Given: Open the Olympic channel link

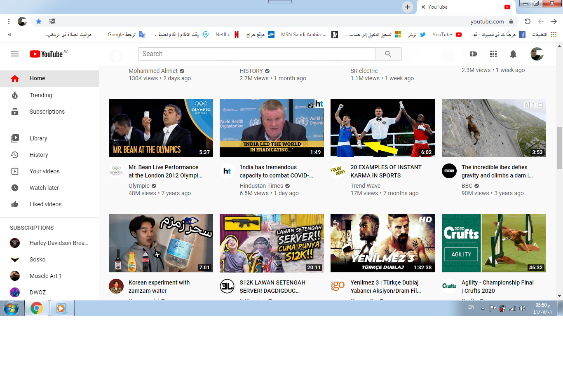Looking at the screenshot, I should 139,186.
